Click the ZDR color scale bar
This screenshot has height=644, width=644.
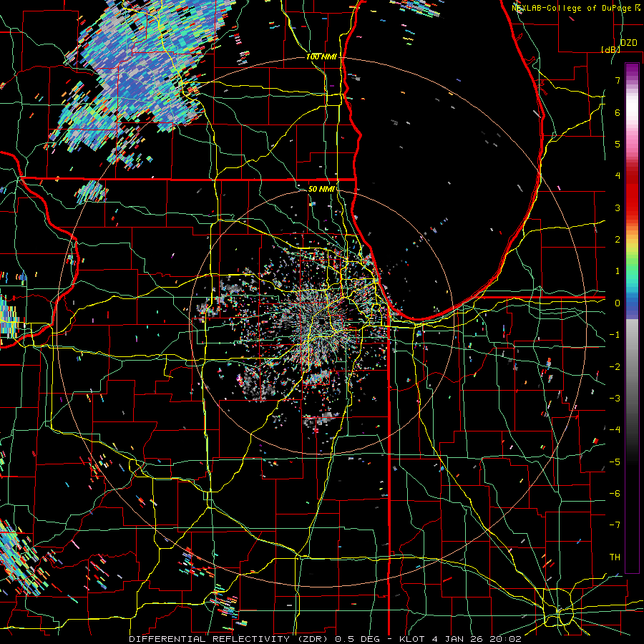[x=632, y=318]
